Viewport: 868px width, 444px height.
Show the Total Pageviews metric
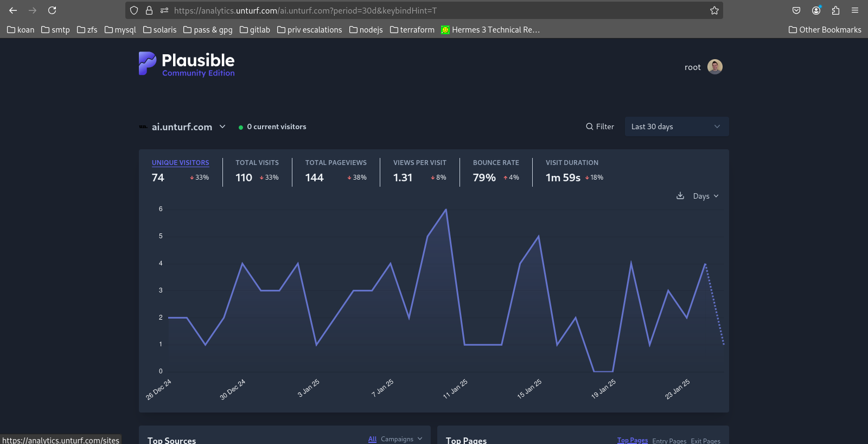pos(335,162)
